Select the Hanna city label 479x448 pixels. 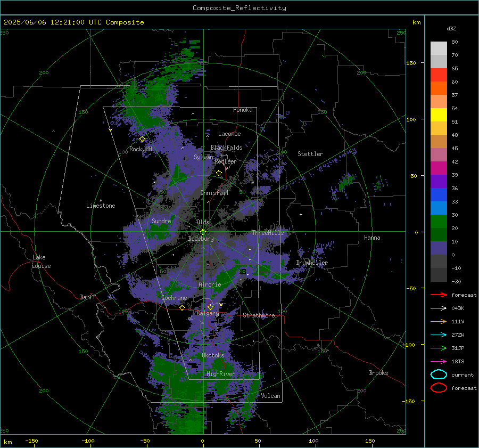tap(372, 238)
